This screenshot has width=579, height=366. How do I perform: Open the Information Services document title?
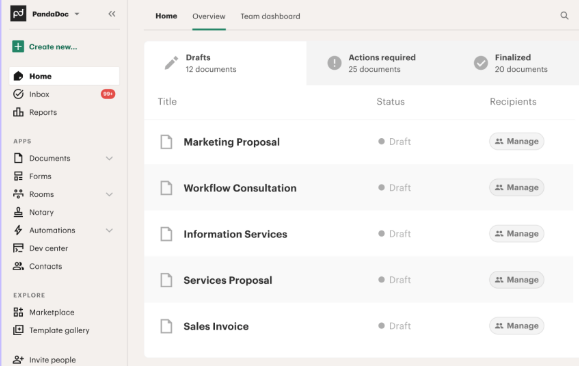pos(235,234)
